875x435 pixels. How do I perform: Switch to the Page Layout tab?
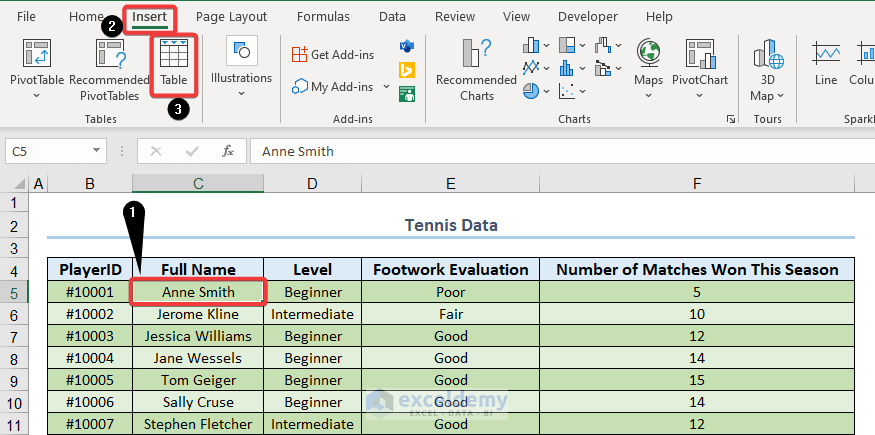point(232,17)
